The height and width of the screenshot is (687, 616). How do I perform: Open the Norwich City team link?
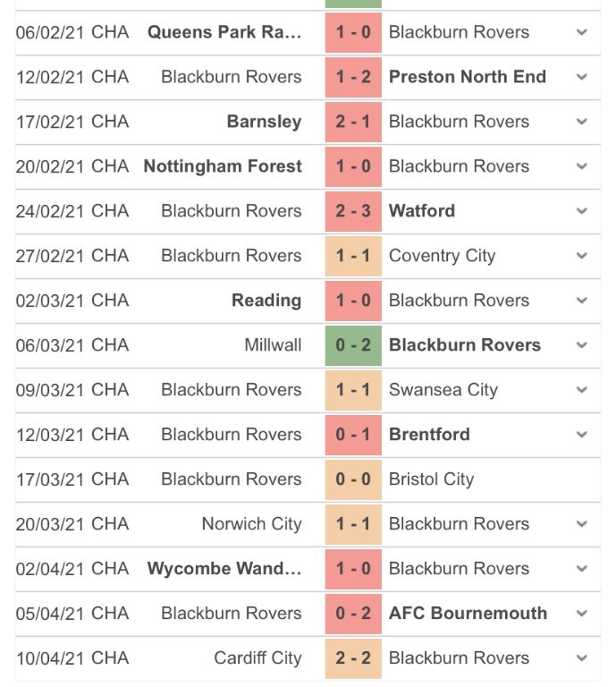tap(251, 524)
